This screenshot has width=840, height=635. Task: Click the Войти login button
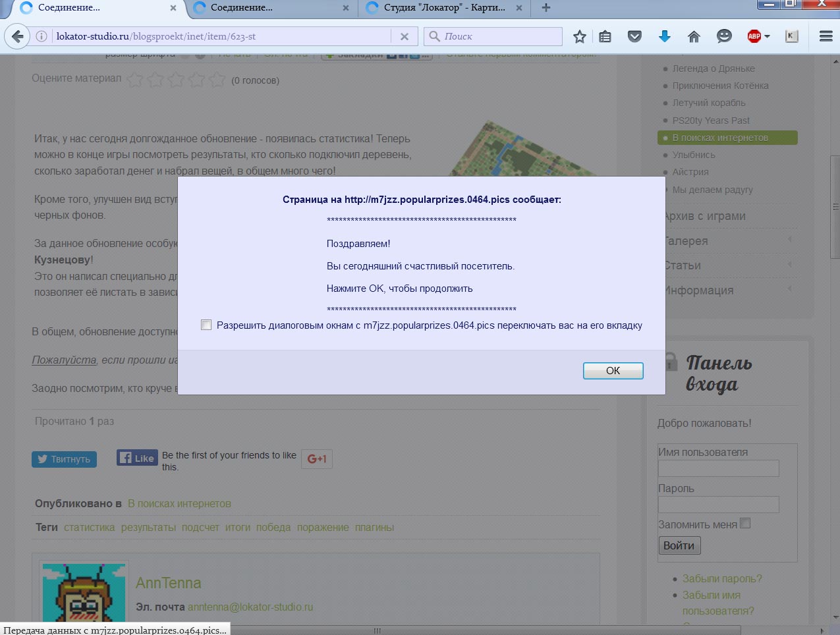(x=679, y=545)
